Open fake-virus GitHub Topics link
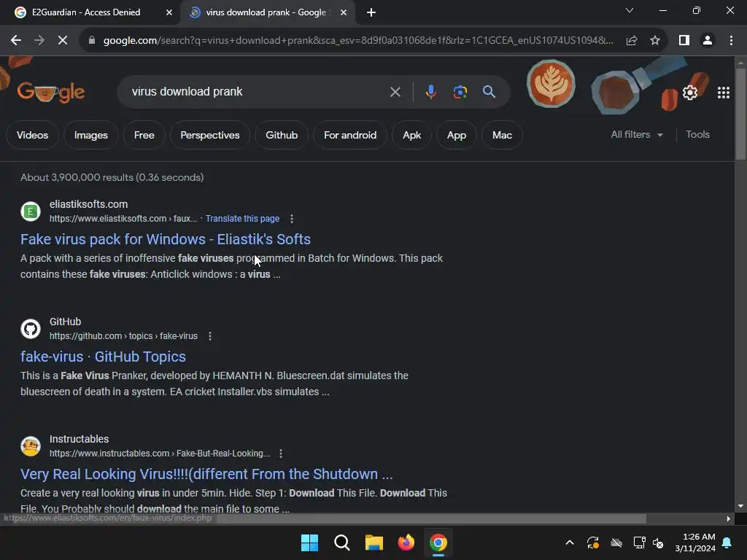 pyautogui.click(x=103, y=357)
